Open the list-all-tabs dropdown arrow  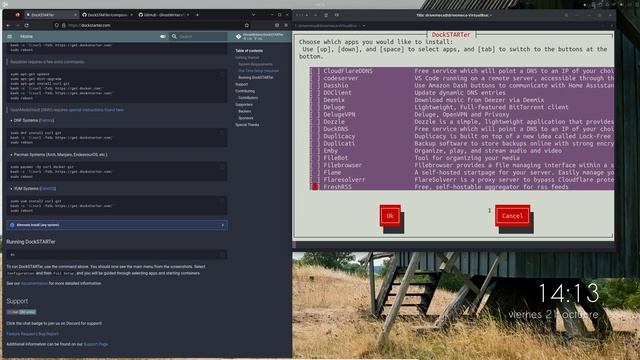tap(253, 15)
